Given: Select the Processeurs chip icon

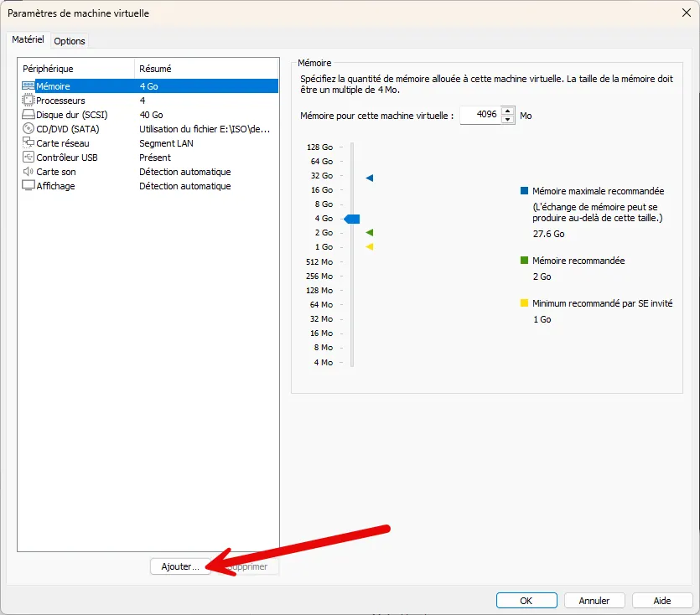Looking at the screenshot, I should coord(28,101).
